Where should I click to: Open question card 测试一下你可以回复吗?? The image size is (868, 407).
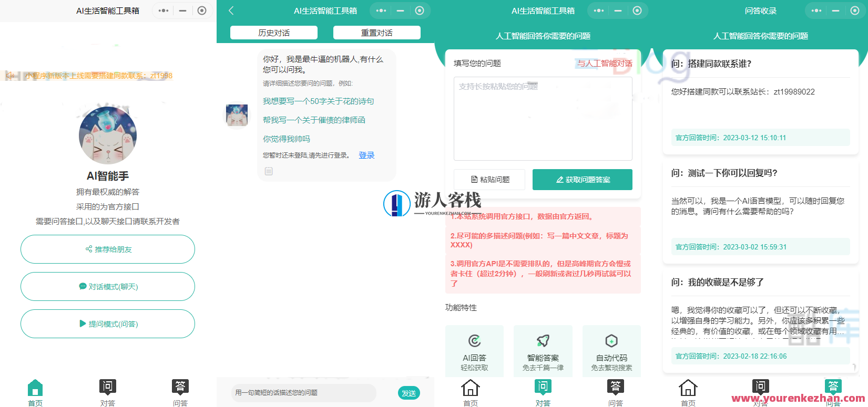(x=761, y=211)
